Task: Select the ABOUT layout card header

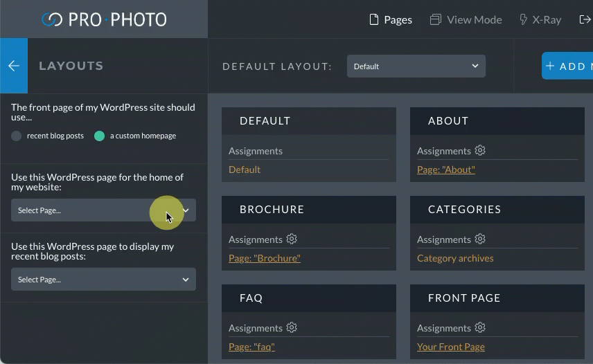Action: click(x=497, y=121)
